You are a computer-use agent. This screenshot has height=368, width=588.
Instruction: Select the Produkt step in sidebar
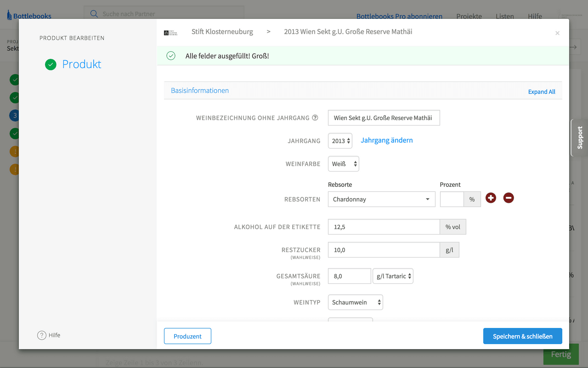point(82,64)
